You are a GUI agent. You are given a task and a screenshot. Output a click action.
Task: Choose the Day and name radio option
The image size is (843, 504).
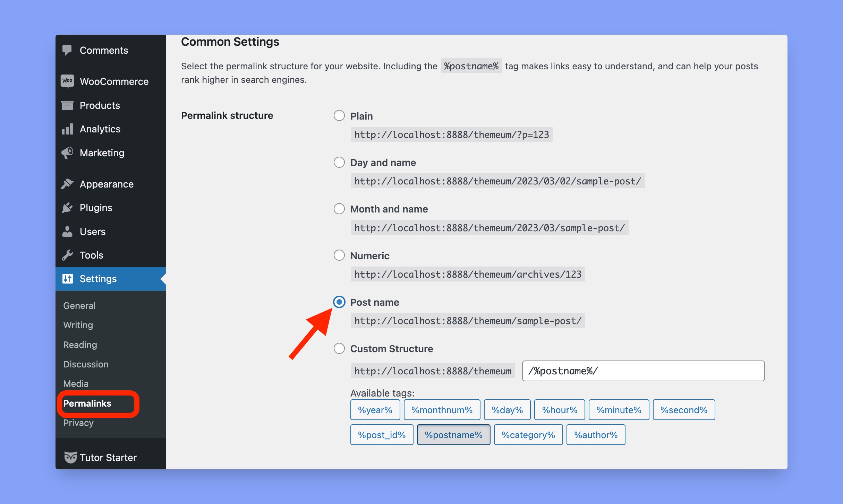click(x=339, y=162)
